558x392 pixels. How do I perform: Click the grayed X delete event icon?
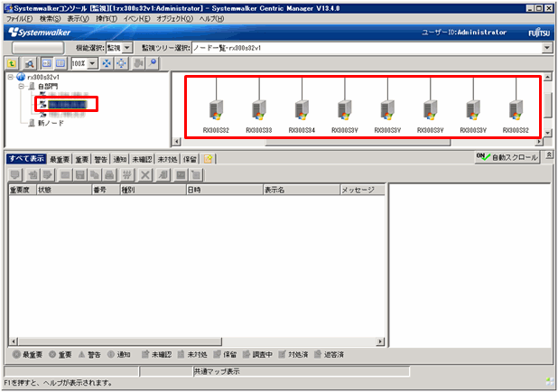[x=144, y=174]
